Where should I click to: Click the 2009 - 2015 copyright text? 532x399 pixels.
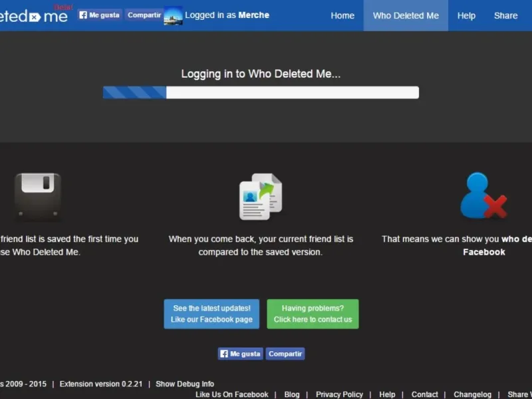click(x=23, y=384)
